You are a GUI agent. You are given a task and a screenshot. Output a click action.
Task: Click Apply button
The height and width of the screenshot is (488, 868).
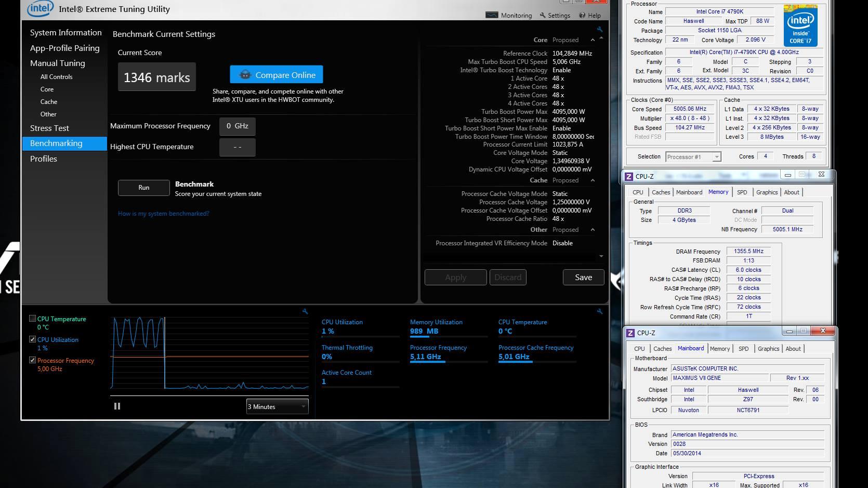click(455, 277)
